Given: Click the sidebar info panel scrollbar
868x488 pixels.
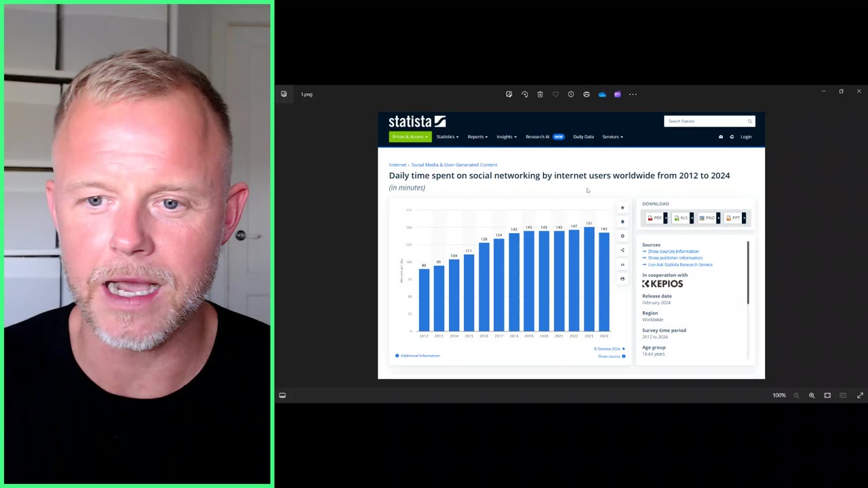Looking at the screenshot, I should click(x=749, y=272).
